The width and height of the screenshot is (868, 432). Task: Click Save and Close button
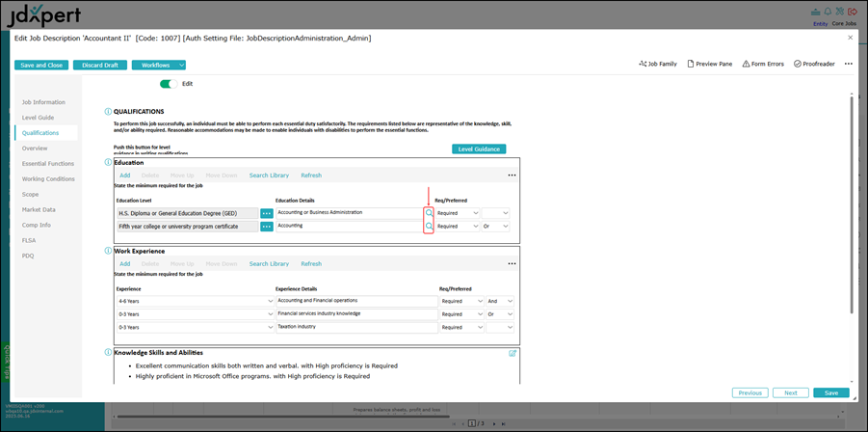click(x=41, y=65)
